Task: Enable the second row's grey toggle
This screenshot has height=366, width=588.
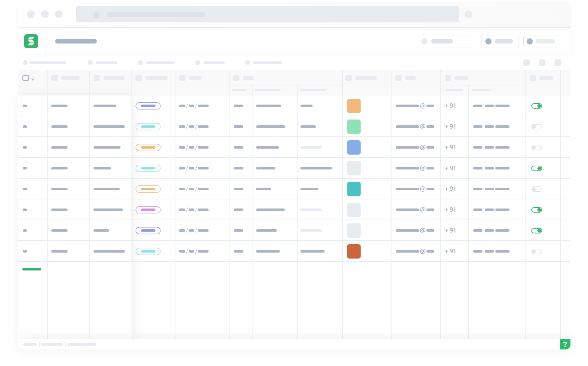Action: coord(537,127)
